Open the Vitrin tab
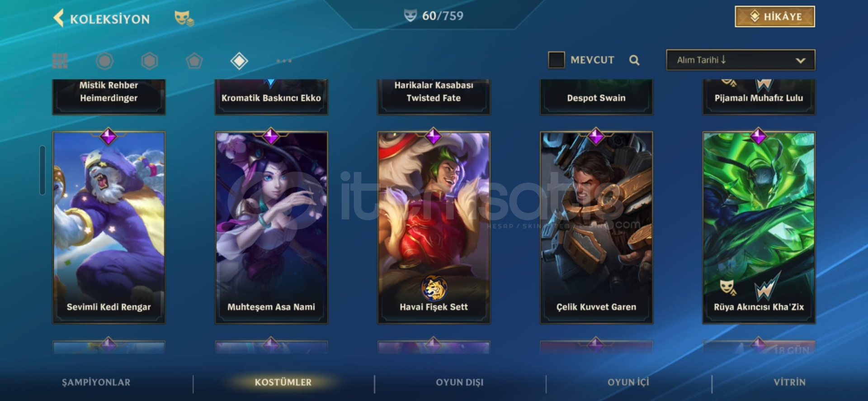This screenshot has height=401, width=868. click(x=789, y=382)
